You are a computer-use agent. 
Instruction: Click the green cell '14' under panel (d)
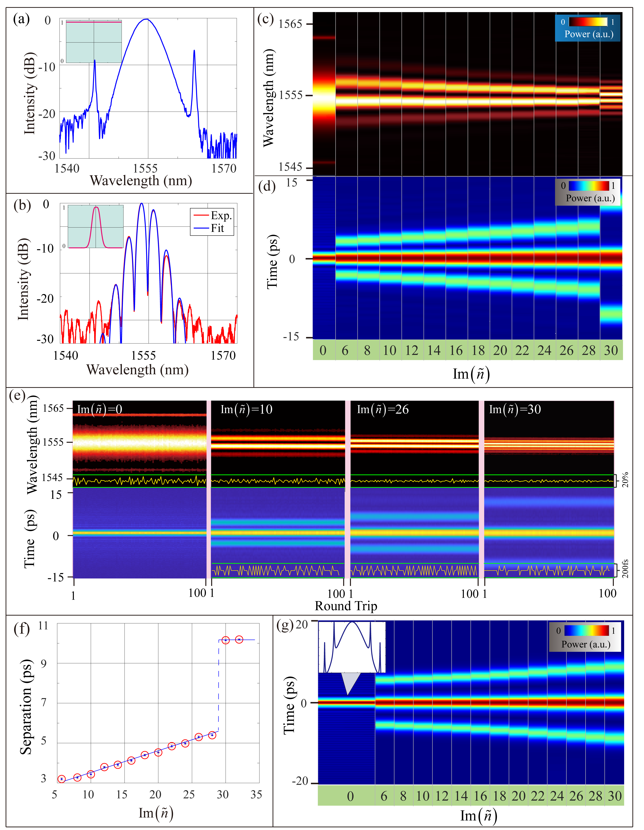coord(434,350)
